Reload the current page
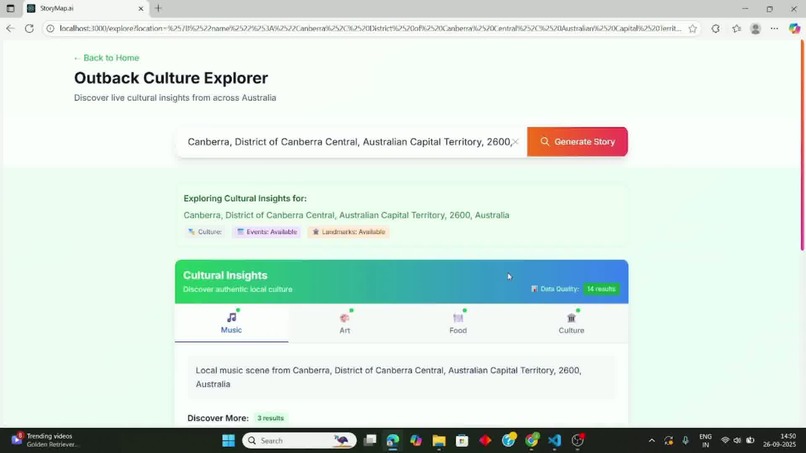 pos(29,29)
